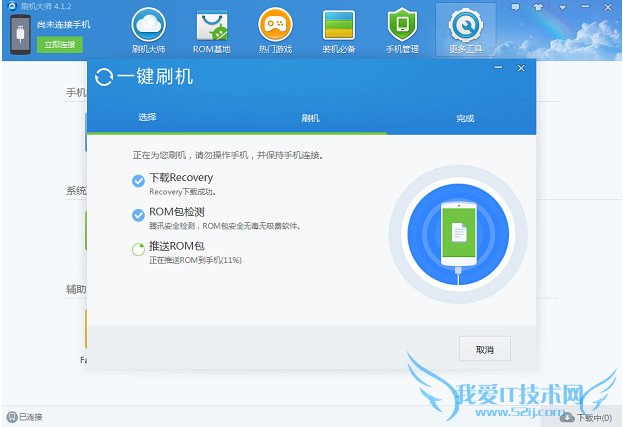The height and width of the screenshot is (427, 623).
Task: Open the 下载中(0) download cloud icon
Action: click(x=567, y=417)
